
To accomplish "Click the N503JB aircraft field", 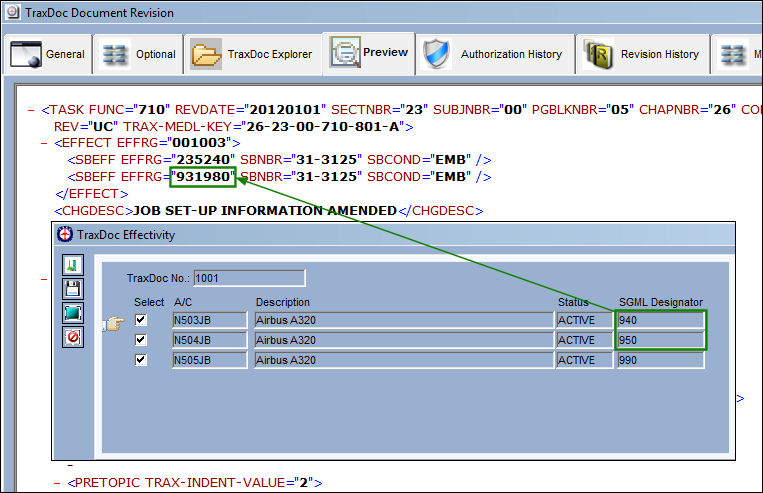I will pyautogui.click(x=210, y=320).
